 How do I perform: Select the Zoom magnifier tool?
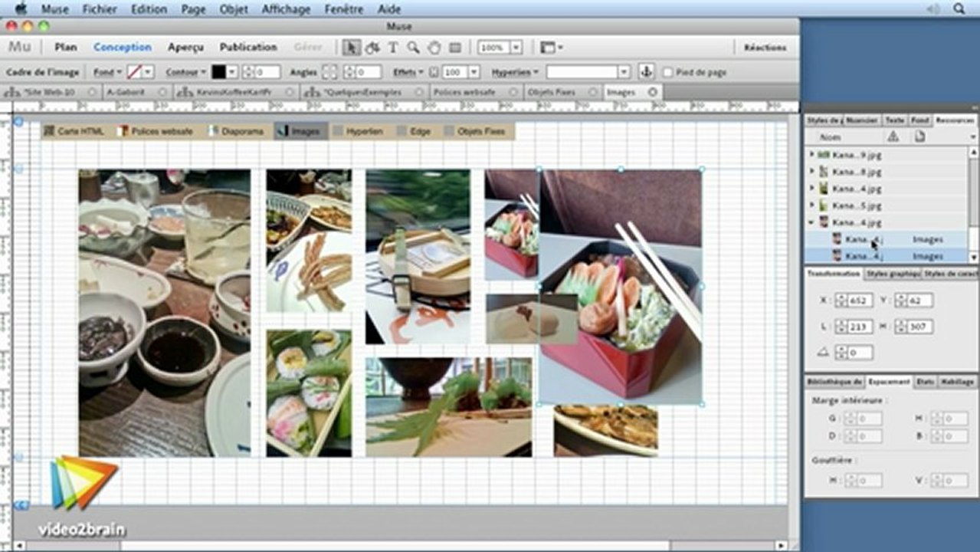tap(413, 48)
